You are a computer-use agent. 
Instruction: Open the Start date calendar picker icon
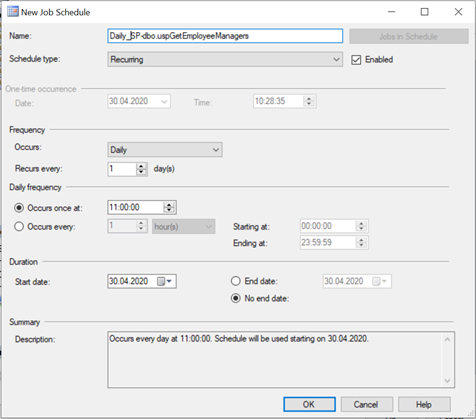coord(161,282)
